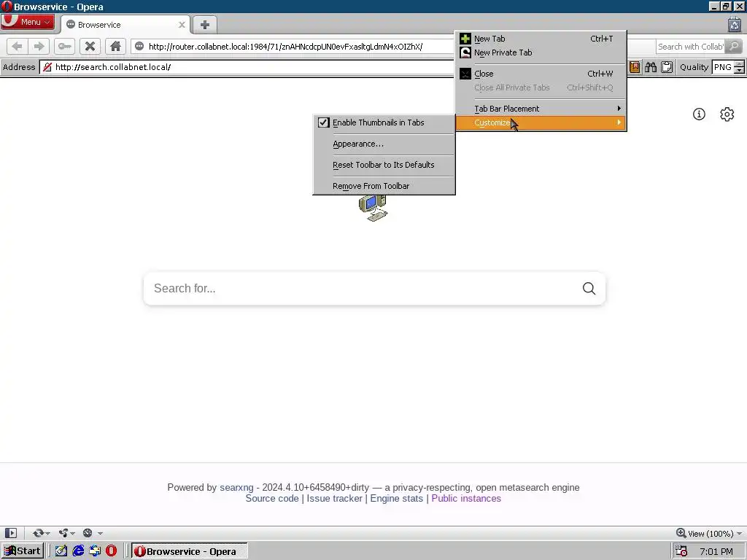Launch Internet Explorer from quick launch
The height and width of the screenshot is (560, 747).
(78, 551)
